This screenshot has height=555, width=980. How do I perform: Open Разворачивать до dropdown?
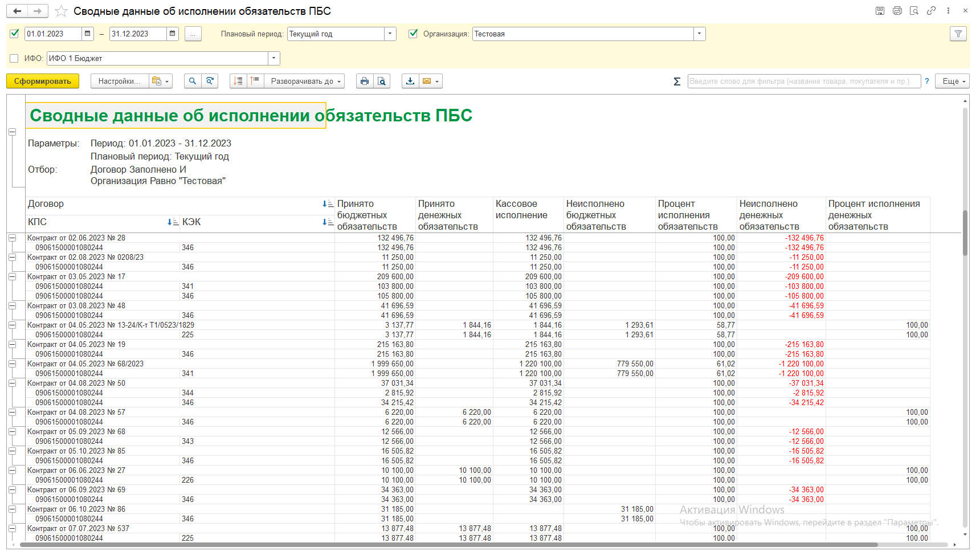coord(304,81)
